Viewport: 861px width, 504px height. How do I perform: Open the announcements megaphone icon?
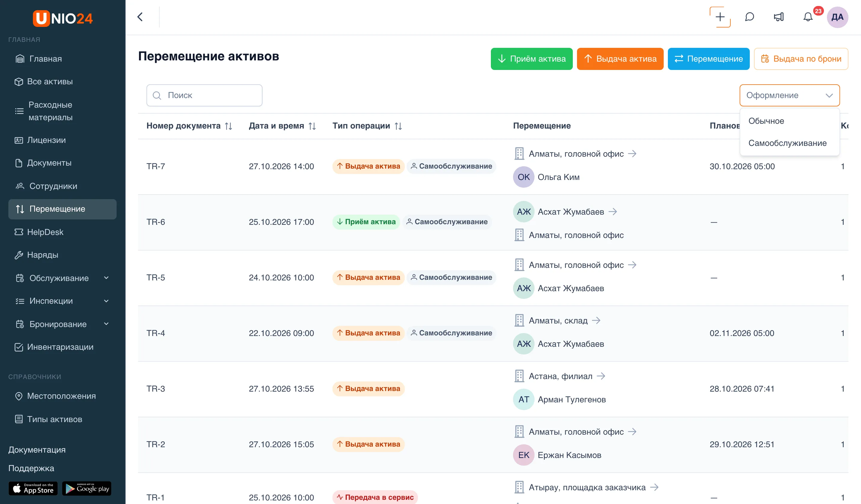[x=779, y=17]
